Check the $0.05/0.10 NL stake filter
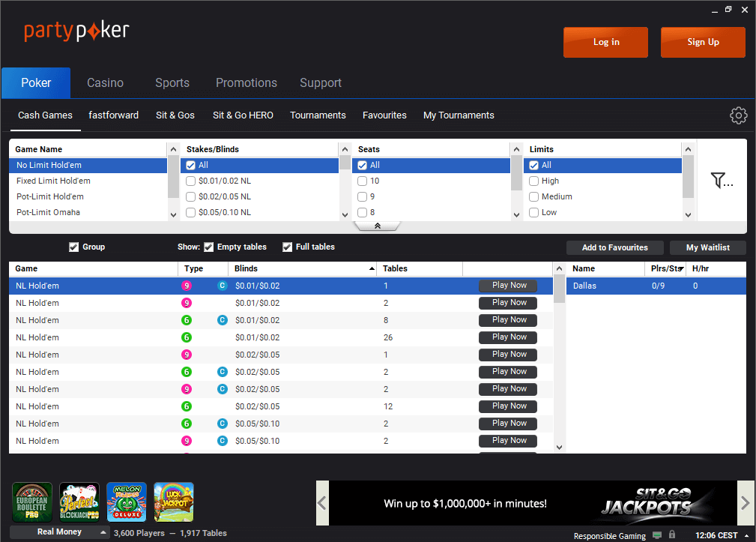The image size is (756, 542). coord(190,212)
